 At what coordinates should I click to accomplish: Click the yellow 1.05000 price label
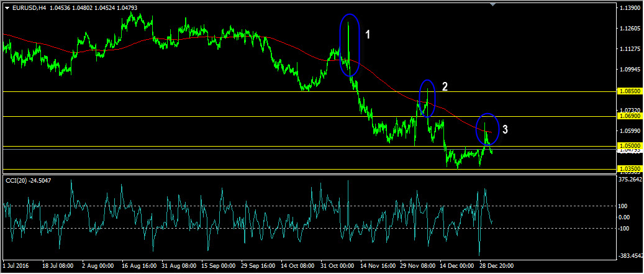pos(629,145)
